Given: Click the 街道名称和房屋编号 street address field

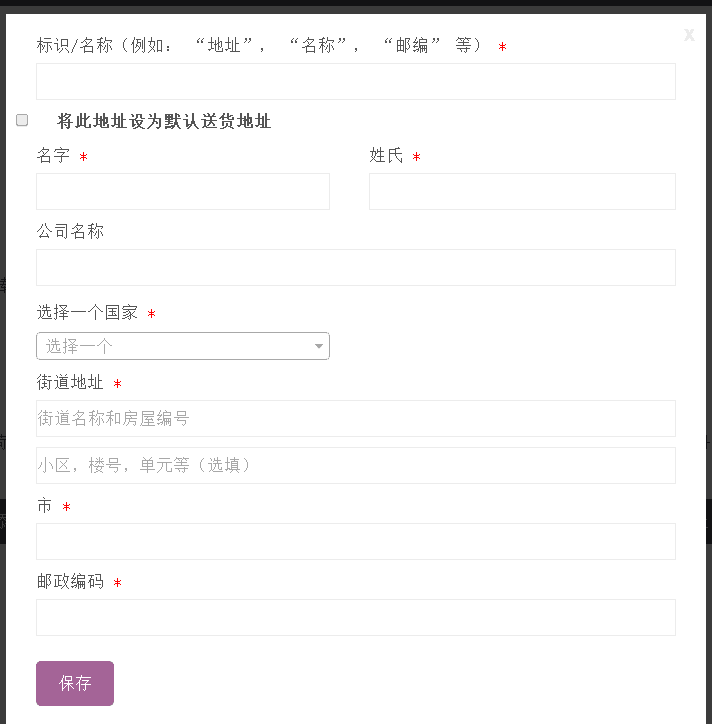Looking at the screenshot, I should point(356,418).
